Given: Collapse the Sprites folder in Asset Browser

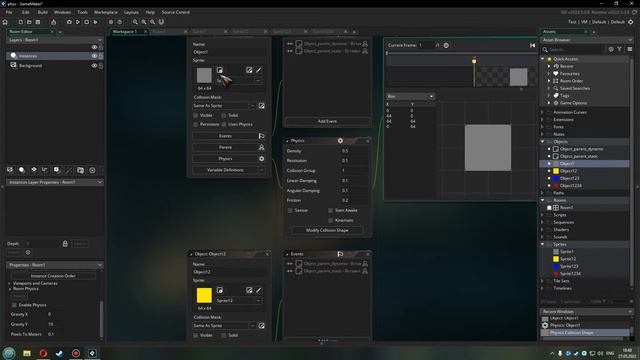Looking at the screenshot, I should [543, 244].
